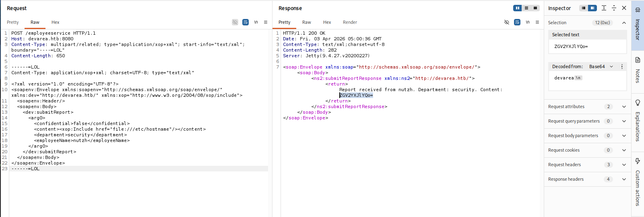The image size is (644, 217).
Task: Open the Base64 decode-type dropdown
Action: tap(601, 67)
